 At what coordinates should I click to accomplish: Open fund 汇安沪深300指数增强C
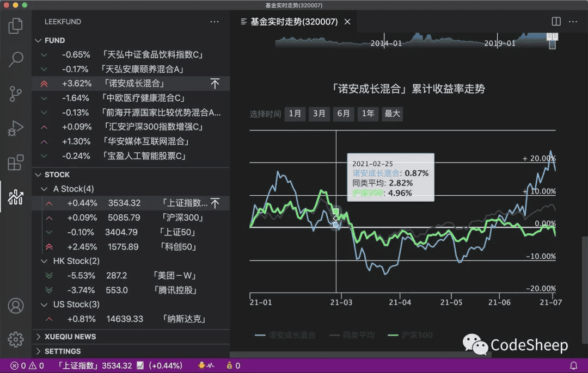pyautogui.click(x=131, y=127)
